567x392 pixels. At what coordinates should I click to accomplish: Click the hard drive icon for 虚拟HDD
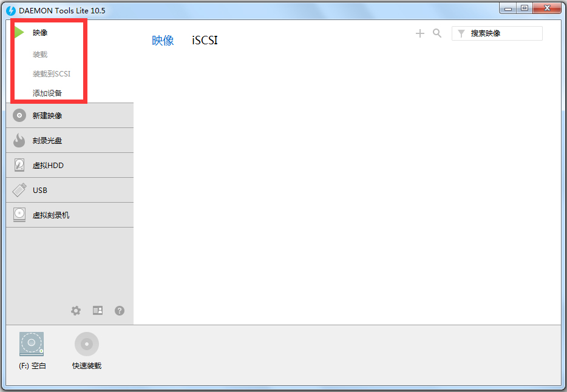point(19,165)
